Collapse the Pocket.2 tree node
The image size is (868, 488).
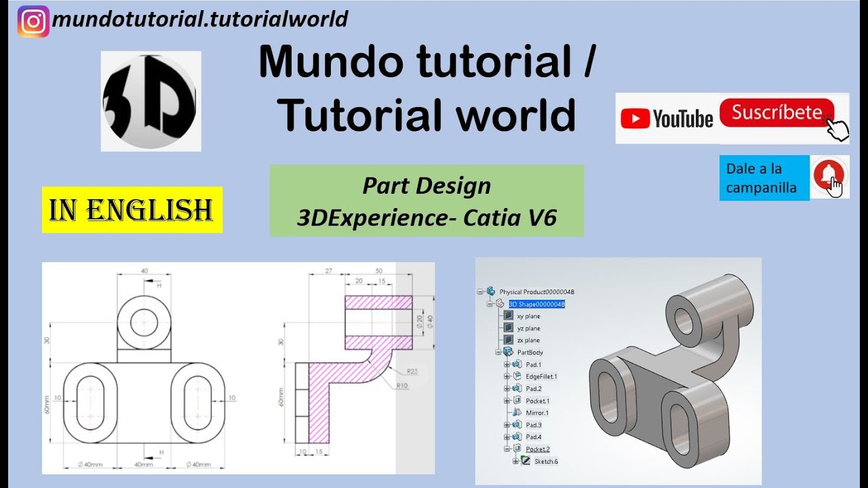(507, 449)
